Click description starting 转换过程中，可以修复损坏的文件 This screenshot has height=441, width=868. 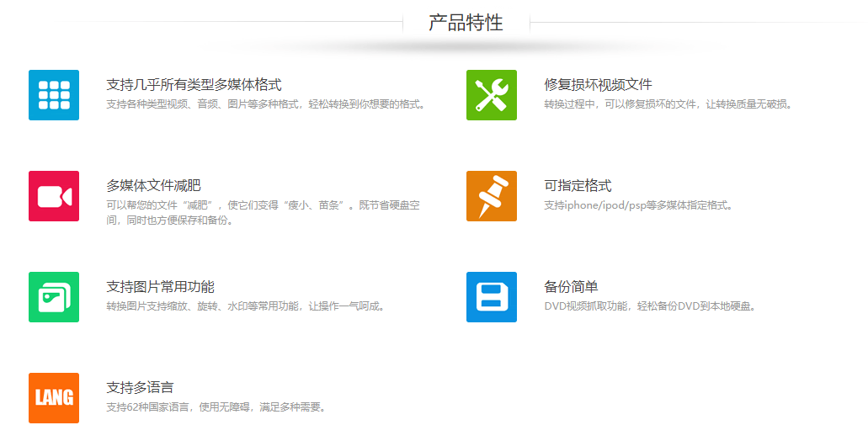pyautogui.click(x=668, y=104)
